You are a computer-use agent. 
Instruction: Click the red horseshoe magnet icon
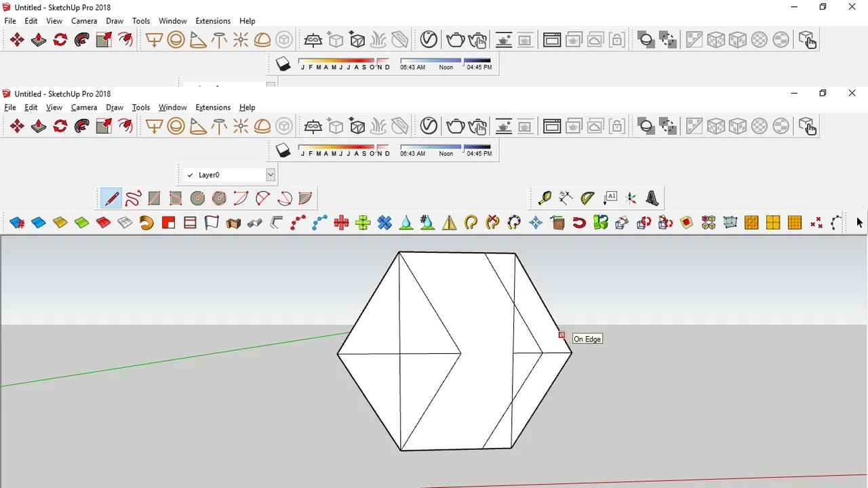click(579, 222)
